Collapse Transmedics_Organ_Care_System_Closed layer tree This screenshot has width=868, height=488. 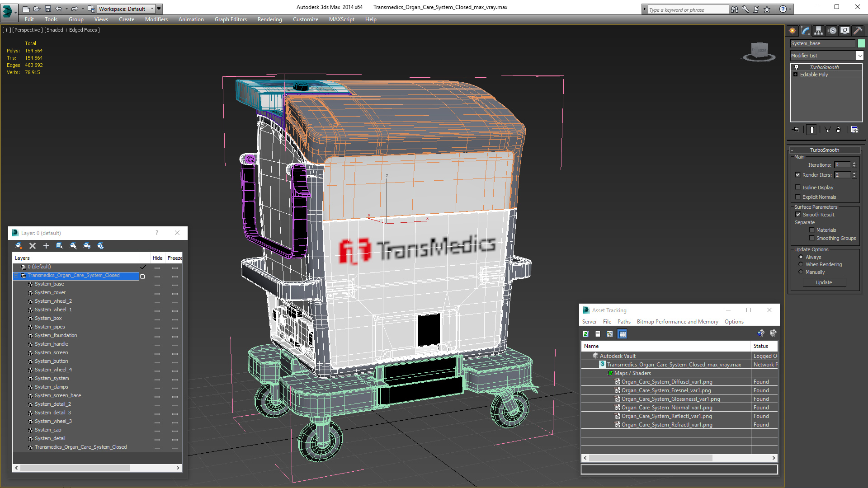point(16,276)
